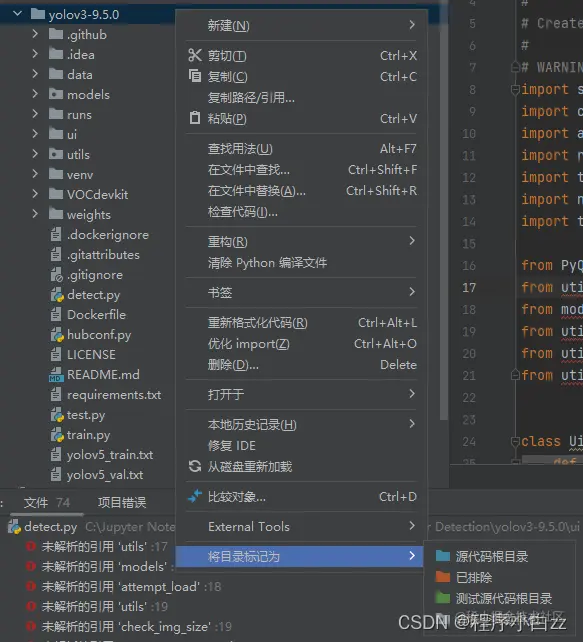The image size is (583, 642).
Task: Open the 打开于 submenu
Action: pyautogui.click(x=301, y=394)
